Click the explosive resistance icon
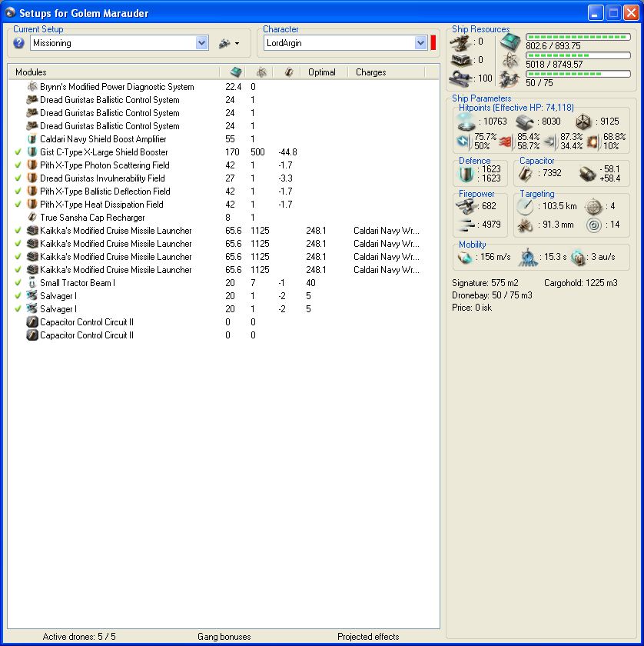This screenshot has height=646, width=644. [593, 142]
